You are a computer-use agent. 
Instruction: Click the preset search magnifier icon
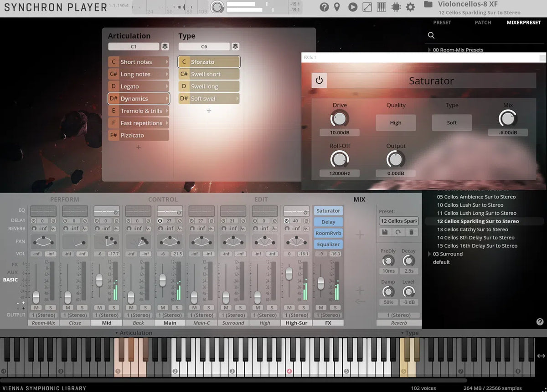point(431,35)
